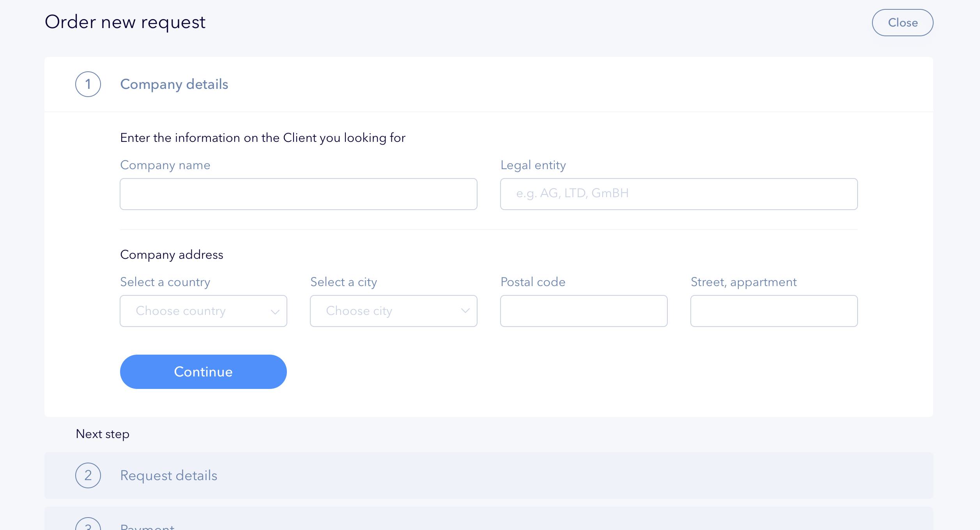
Task: Click the Select a country label
Action: (x=165, y=282)
